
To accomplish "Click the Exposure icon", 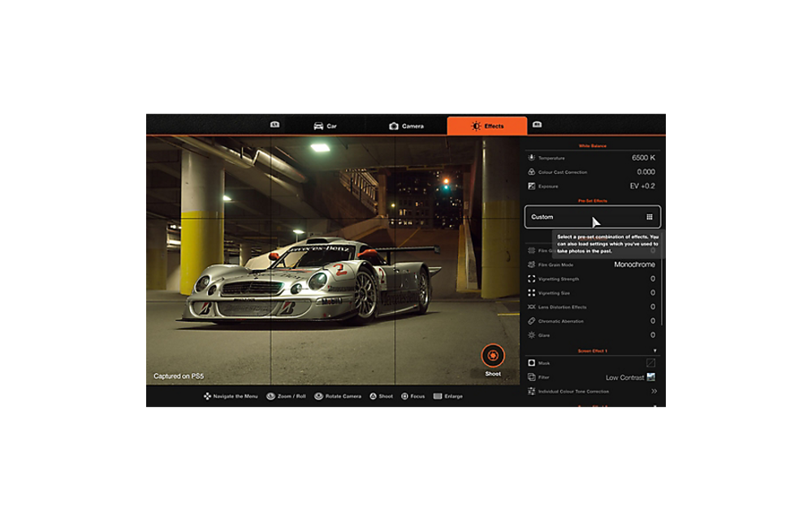I will [x=531, y=186].
